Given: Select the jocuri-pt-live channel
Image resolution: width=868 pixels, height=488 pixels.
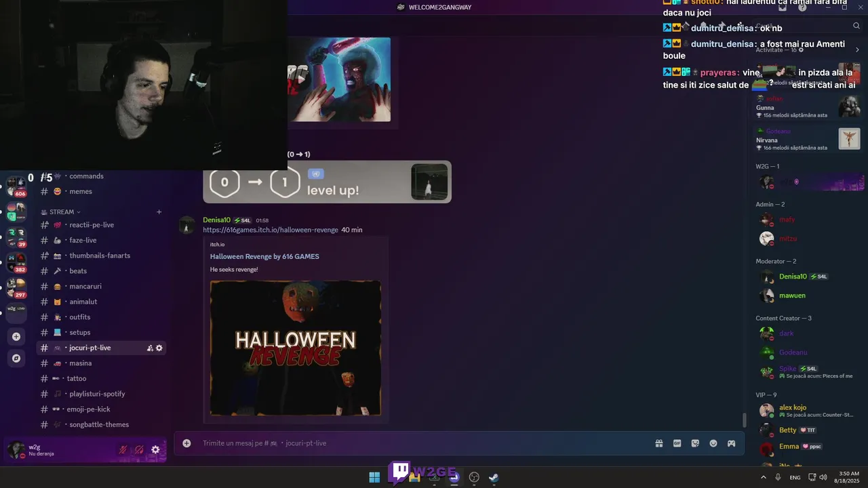Looking at the screenshot, I should click(101, 348).
